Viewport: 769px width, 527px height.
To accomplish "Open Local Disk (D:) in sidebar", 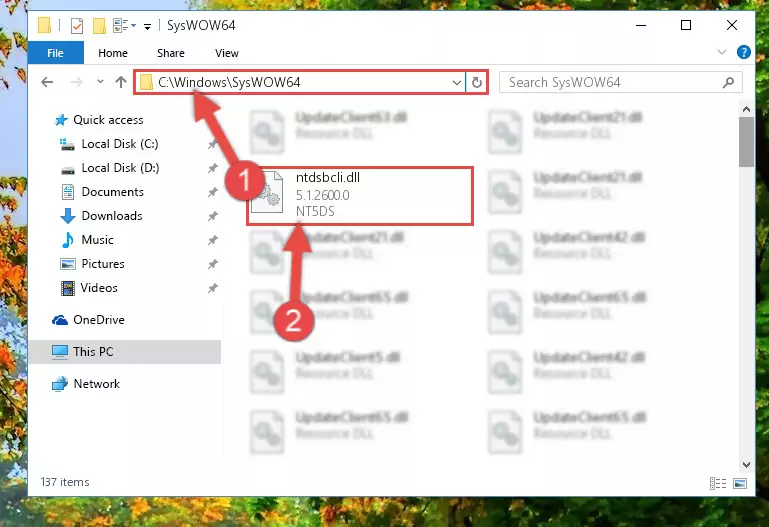I will click(110, 168).
